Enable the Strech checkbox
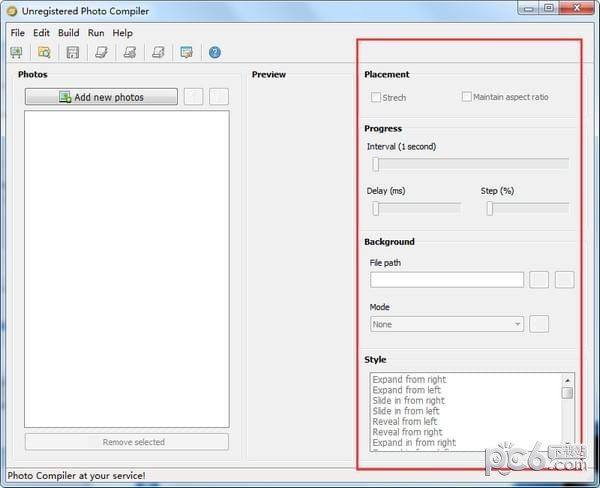Image resolution: width=600 pixels, height=488 pixels. click(x=376, y=97)
